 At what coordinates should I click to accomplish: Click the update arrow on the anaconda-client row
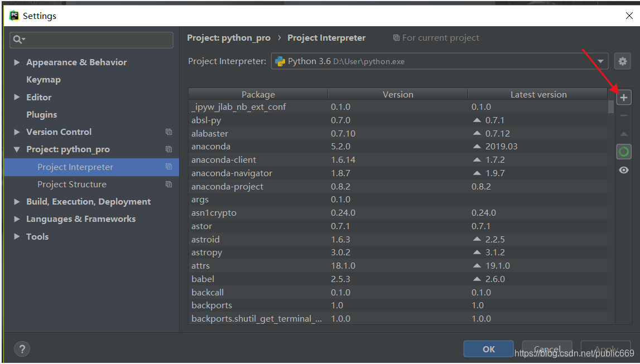tap(477, 160)
